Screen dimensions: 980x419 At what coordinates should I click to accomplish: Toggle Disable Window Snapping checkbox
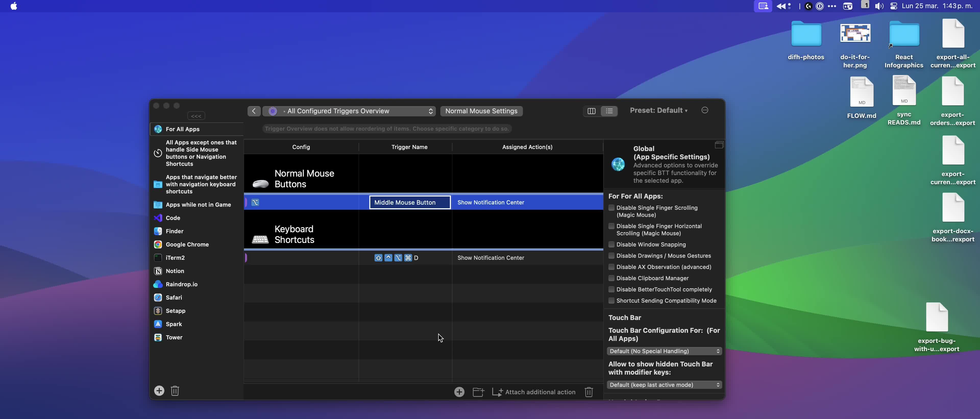click(x=611, y=245)
